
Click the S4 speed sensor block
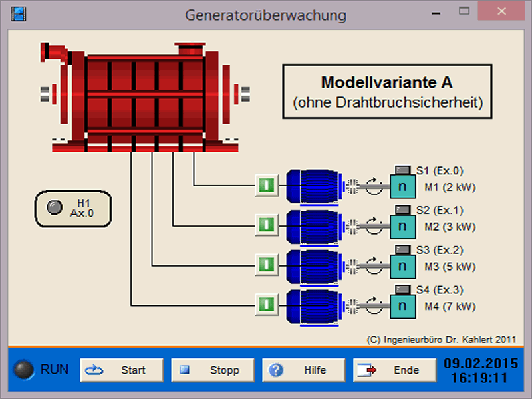coord(402,306)
